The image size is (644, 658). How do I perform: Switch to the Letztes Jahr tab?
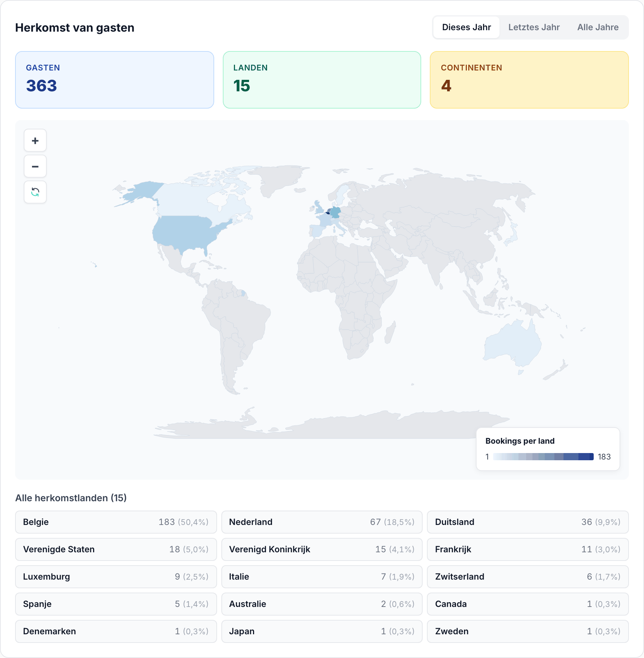click(x=534, y=27)
